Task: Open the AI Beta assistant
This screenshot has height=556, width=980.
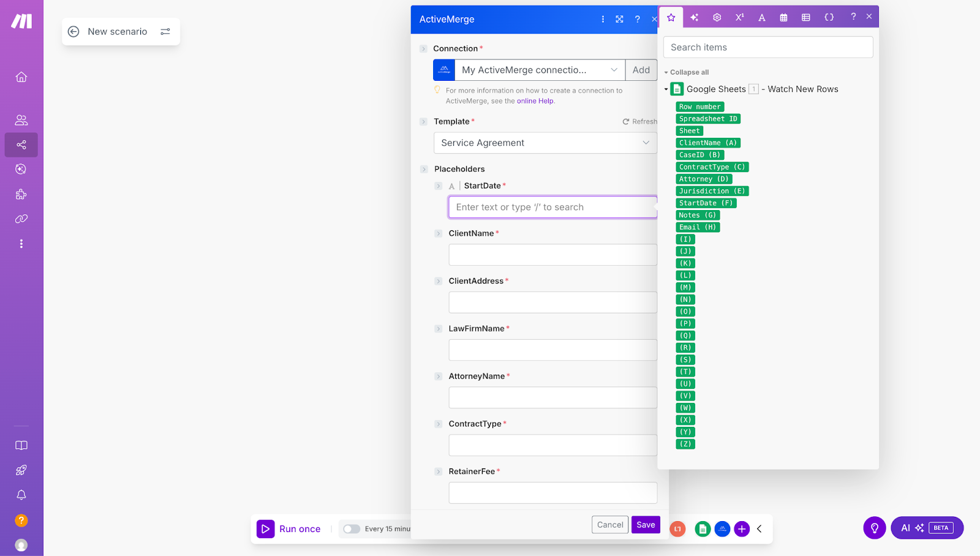Action: [927, 527]
